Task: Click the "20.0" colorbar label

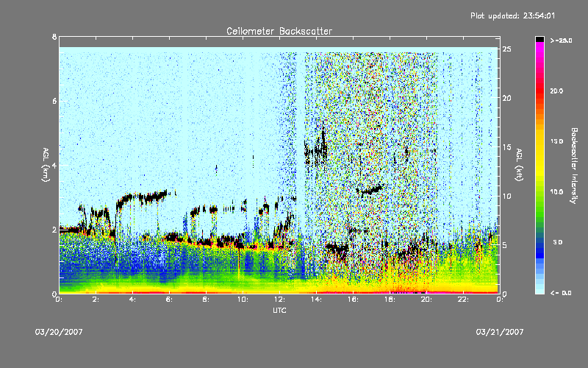Action: tap(556, 91)
